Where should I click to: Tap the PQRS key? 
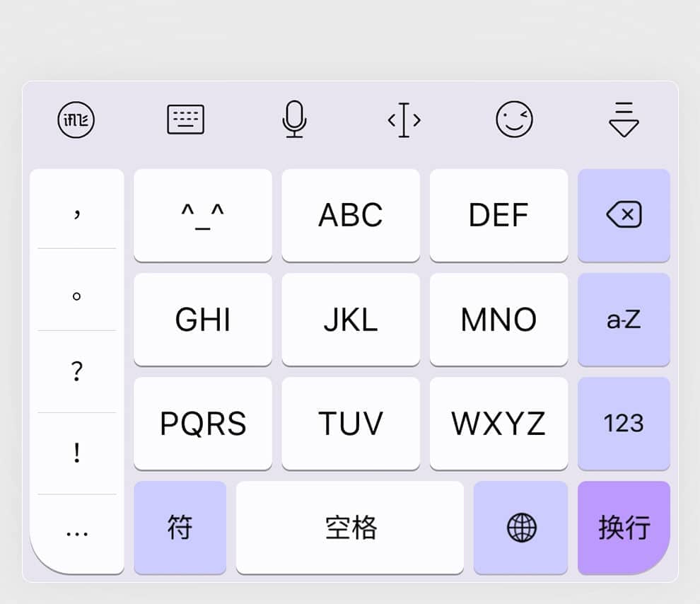203,424
